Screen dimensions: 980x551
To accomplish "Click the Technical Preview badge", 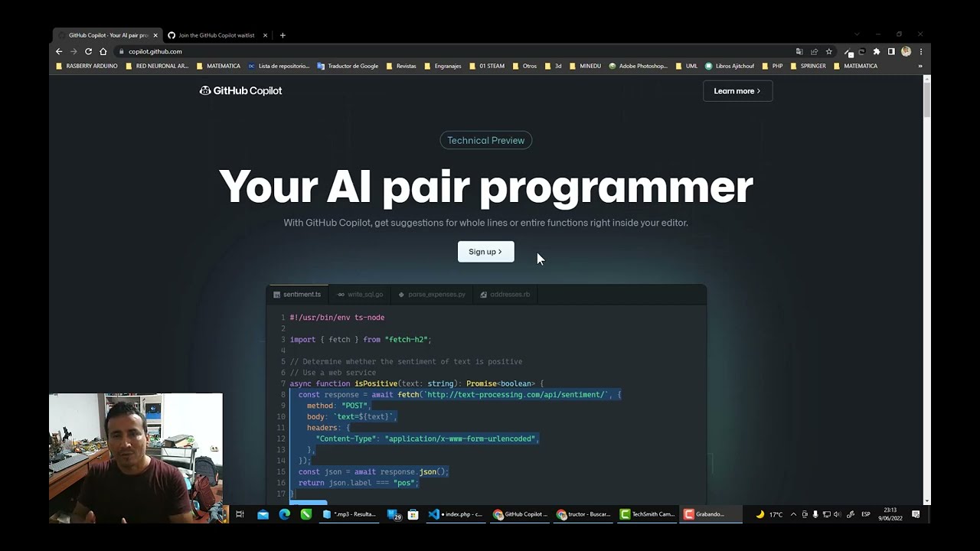I will pyautogui.click(x=485, y=140).
